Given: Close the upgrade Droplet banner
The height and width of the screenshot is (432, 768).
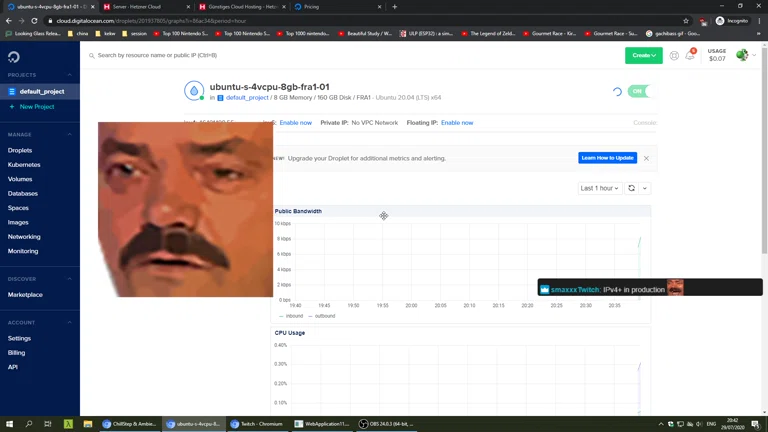Looking at the screenshot, I should point(646,158).
